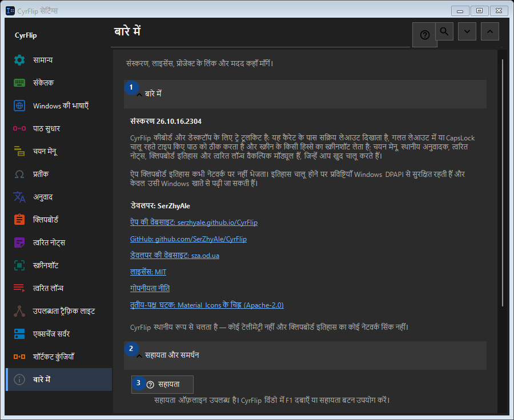Click the sentence CyrFlip स्थानीय रूप से चलता है
Screen dimensions: 514x420
[x=269, y=328]
